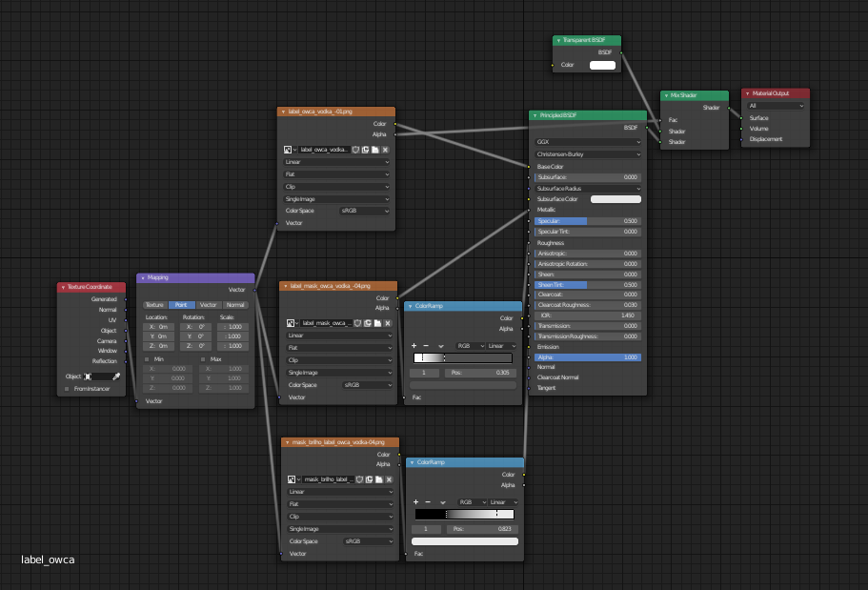The height and width of the screenshot is (590, 868).
Task: Click the eyedropper in Texture Coordinate node
Action: [116, 376]
